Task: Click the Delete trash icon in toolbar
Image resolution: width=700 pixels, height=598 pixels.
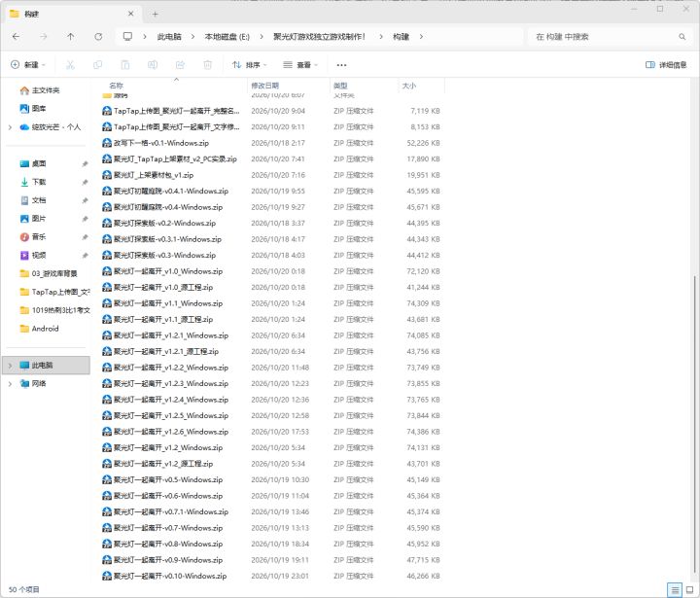Action: 208,65
